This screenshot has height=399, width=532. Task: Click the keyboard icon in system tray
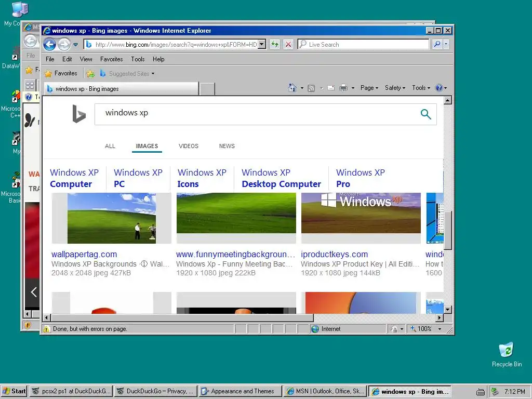(481, 392)
